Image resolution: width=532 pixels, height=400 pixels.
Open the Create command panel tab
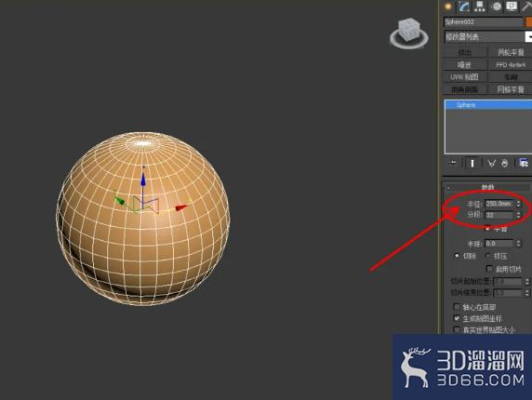448,7
